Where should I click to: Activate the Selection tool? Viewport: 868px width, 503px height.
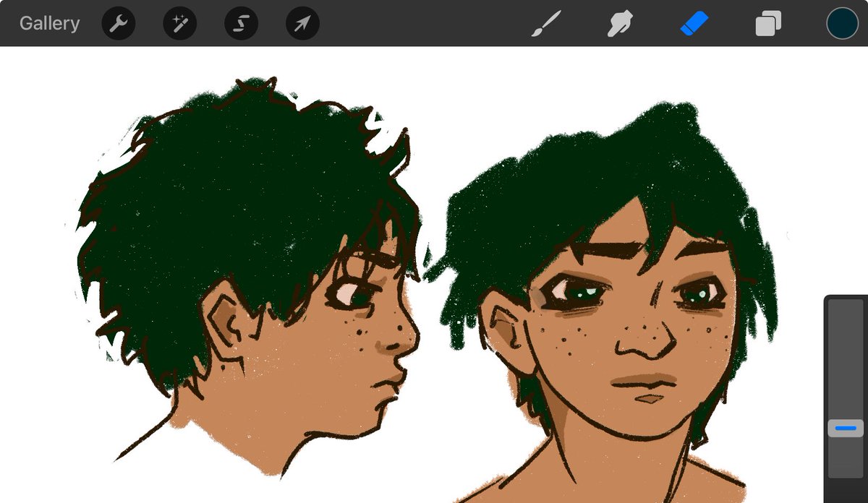click(x=242, y=24)
